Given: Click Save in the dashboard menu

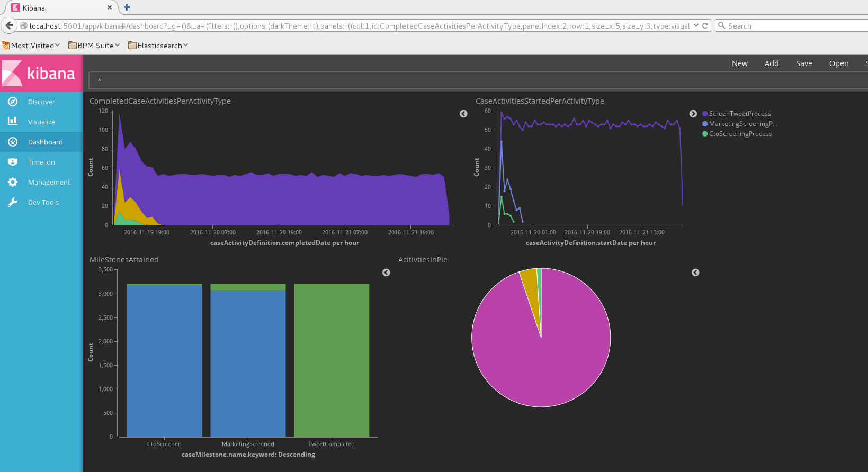Looking at the screenshot, I should click(803, 63).
